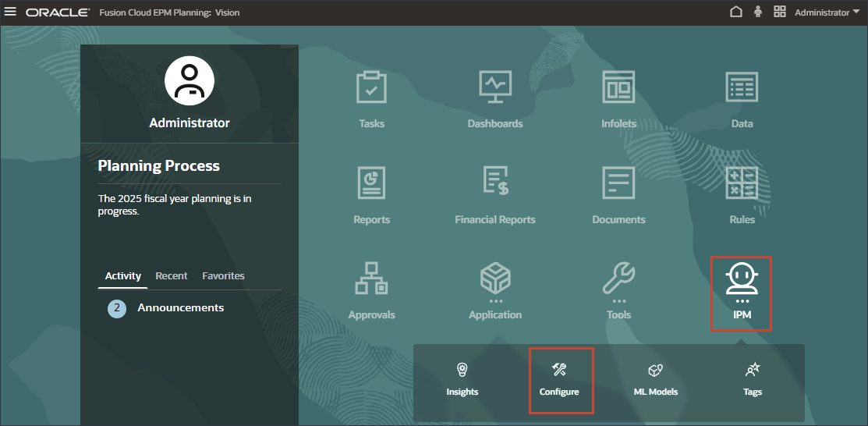Click the 2025 fiscal year planning announcement text
The width and height of the screenshot is (868, 426).
(x=175, y=204)
